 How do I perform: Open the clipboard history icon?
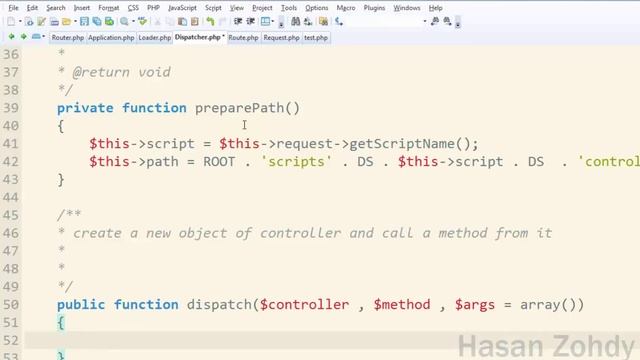pyautogui.click(x=195, y=22)
